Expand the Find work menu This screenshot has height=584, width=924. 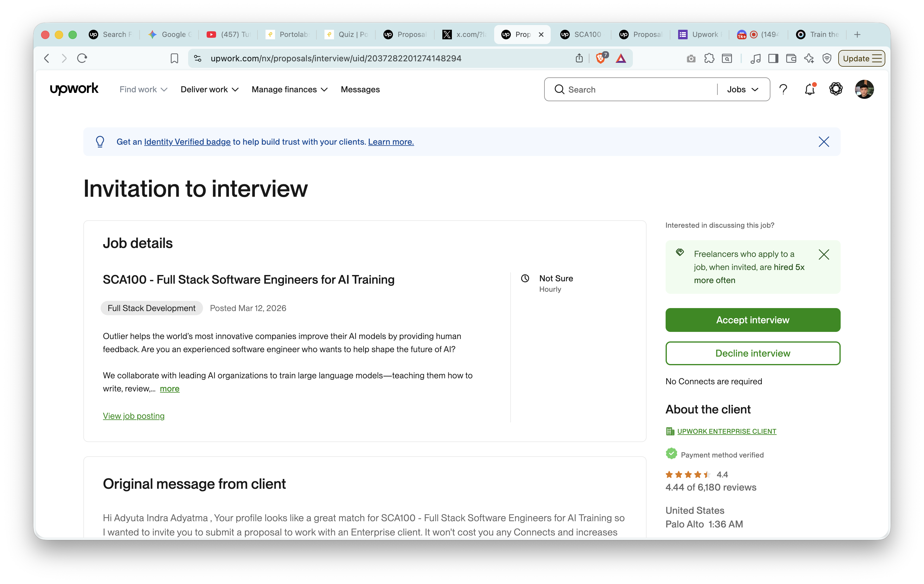(143, 89)
